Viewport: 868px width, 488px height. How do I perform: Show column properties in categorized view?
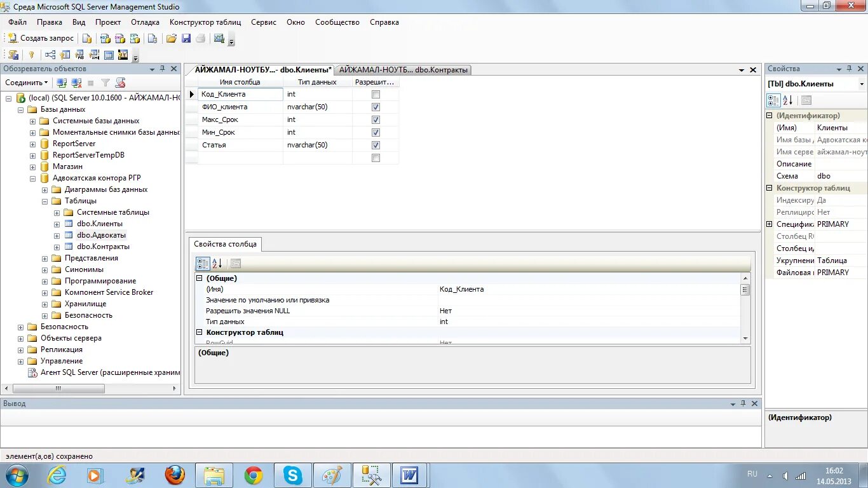(203, 263)
